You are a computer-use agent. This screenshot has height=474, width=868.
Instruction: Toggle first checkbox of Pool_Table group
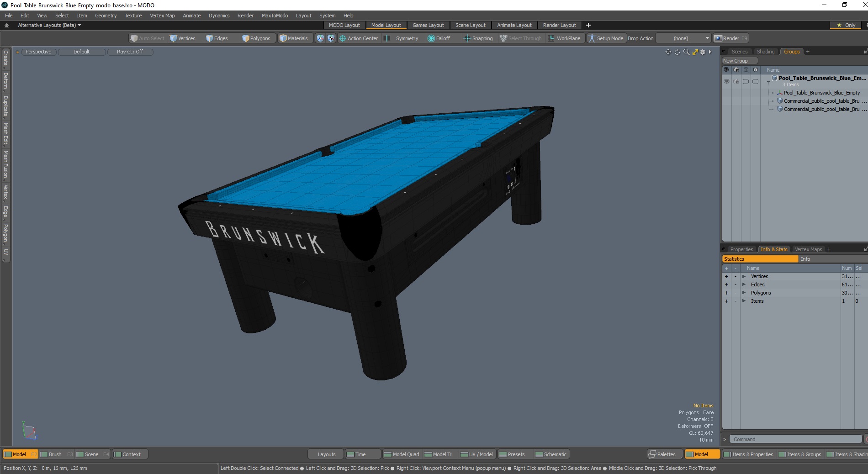(x=746, y=81)
